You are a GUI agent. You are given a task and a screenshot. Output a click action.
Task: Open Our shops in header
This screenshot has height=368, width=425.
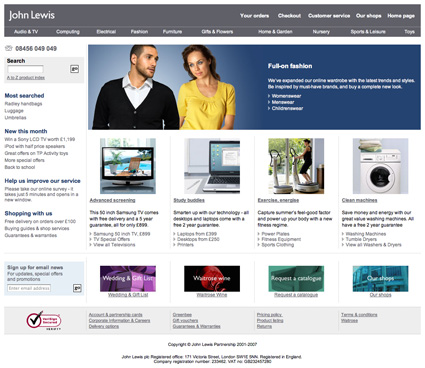(x=368, y=16)
